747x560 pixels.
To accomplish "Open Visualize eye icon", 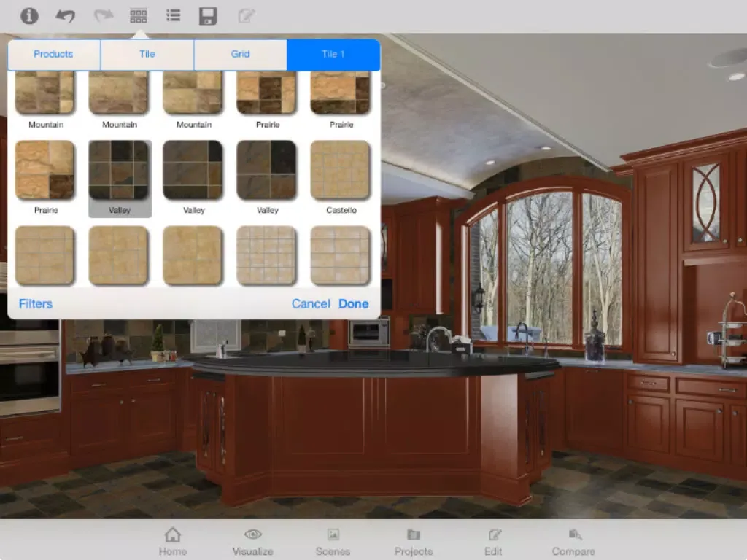I will pos(252,542).
